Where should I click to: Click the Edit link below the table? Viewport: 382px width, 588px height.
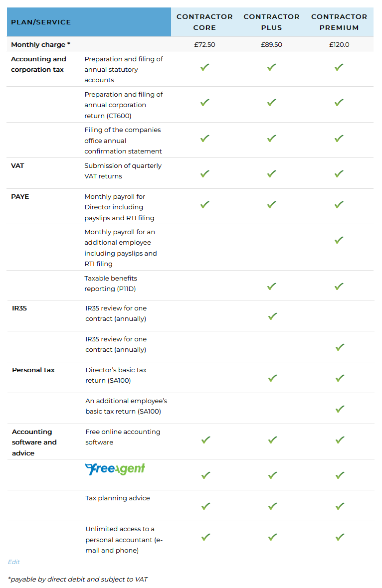click(x=13, y=562)
